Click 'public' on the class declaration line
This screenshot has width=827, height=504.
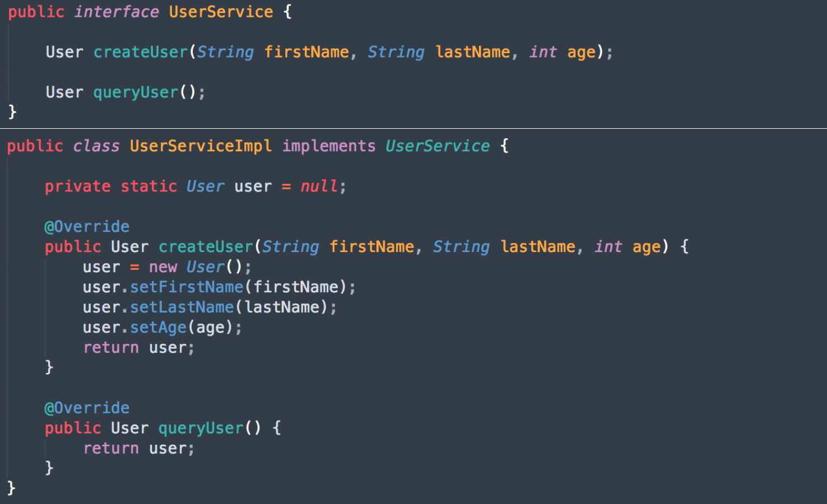(x=35, y=146)
